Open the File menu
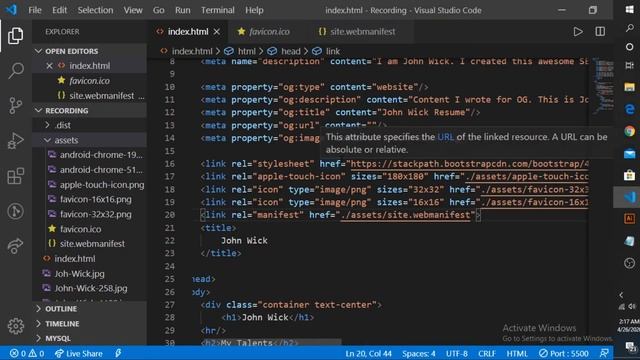 tap(35, 10)
